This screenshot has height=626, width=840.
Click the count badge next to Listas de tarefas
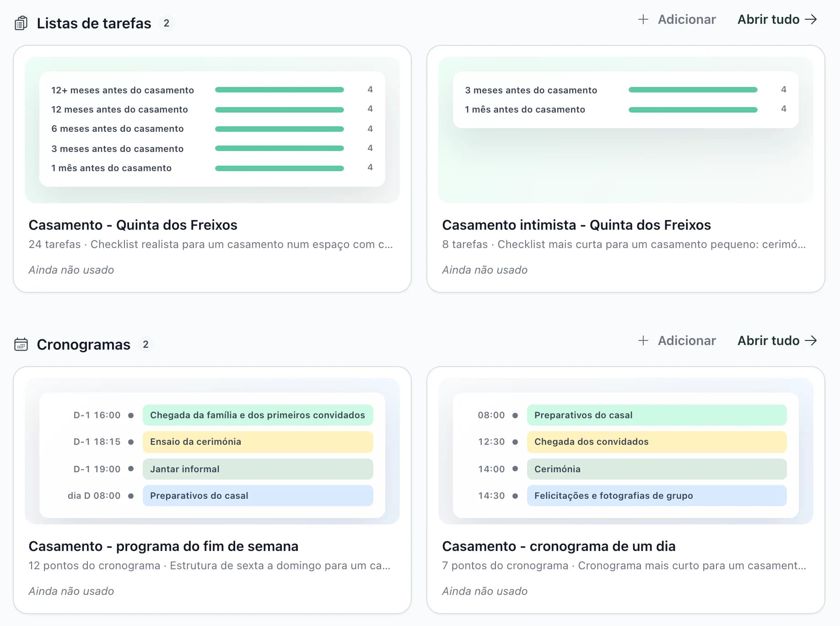167,23
